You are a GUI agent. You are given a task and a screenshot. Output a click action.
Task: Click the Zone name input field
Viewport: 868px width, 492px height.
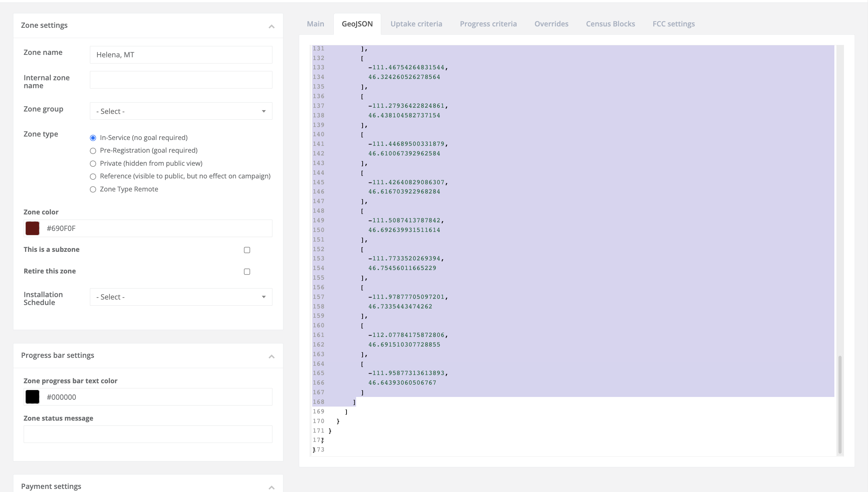click(181, 55)
